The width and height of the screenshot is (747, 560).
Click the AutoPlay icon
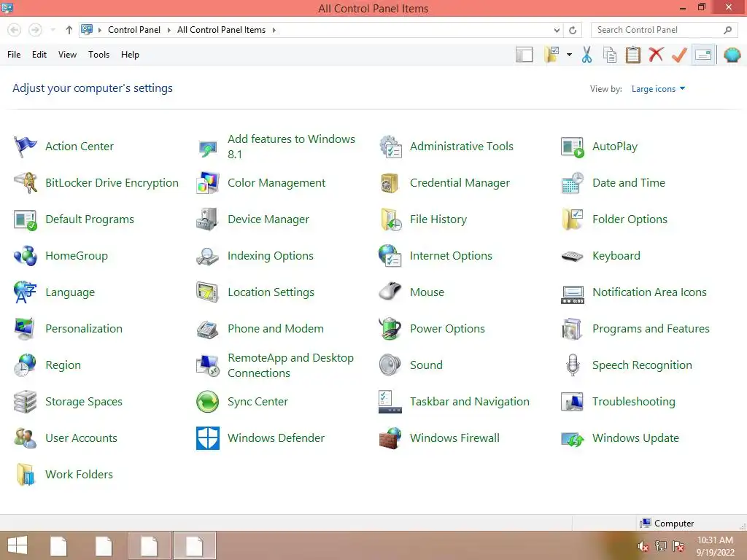point(573,146)
